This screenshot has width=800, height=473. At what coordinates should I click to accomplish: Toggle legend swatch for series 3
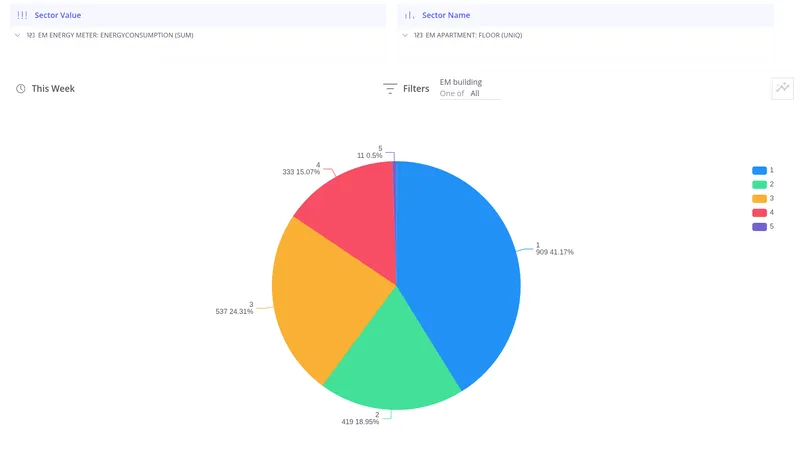pyautogui.click(x=759, y=198)
